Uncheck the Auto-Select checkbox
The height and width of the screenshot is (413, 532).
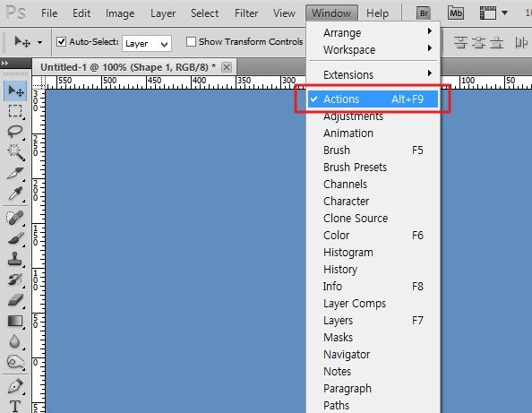click(62, 42)
